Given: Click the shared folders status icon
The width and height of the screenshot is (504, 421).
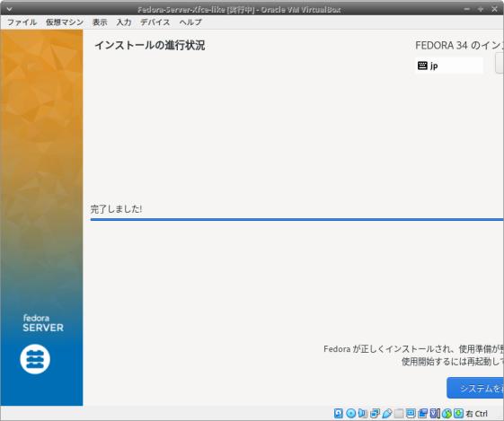Looking at the screenshot, I should 399,413.
